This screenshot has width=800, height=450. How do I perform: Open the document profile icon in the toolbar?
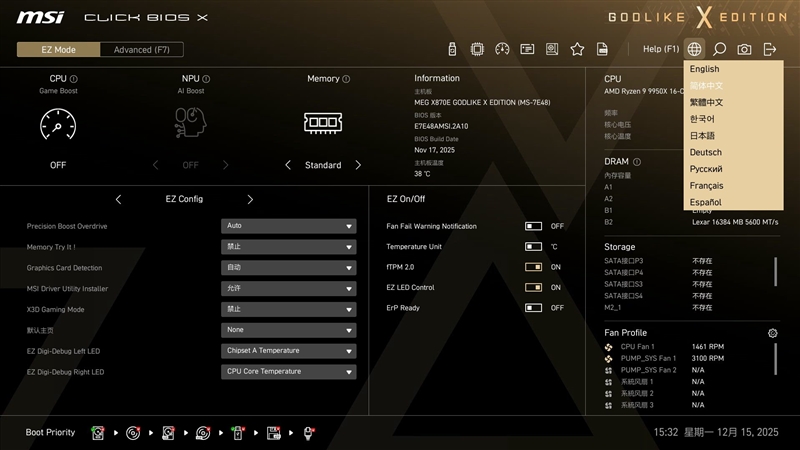602,49
